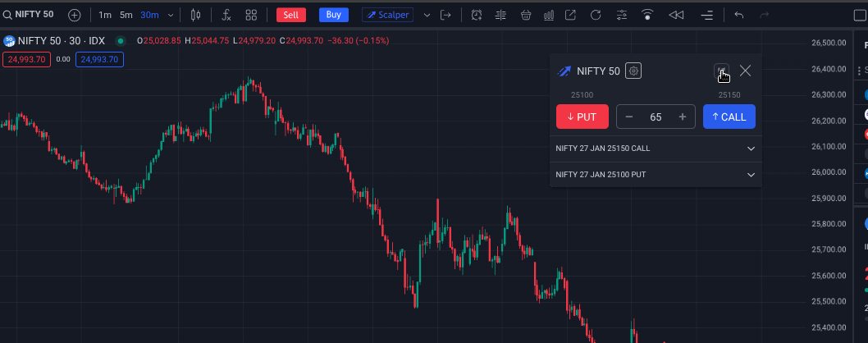Toggle the green dot indicator beside IDX
This screenshot has width=868, height=343.
click(121, 41)
